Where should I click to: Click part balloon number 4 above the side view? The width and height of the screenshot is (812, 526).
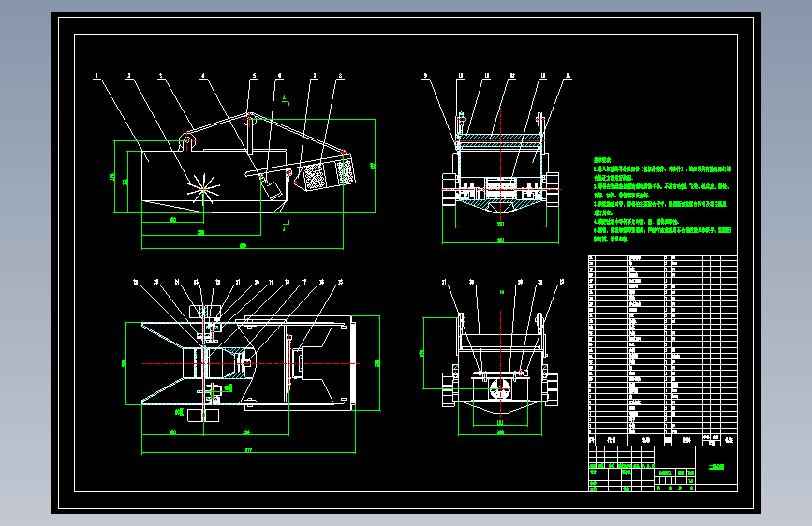(x=203, y=76)
